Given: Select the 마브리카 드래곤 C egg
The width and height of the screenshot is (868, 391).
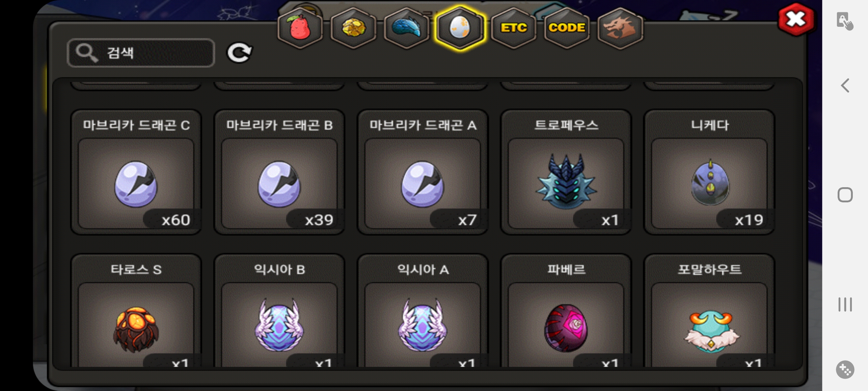Looking at the screenshot, I should coord(136,172).
